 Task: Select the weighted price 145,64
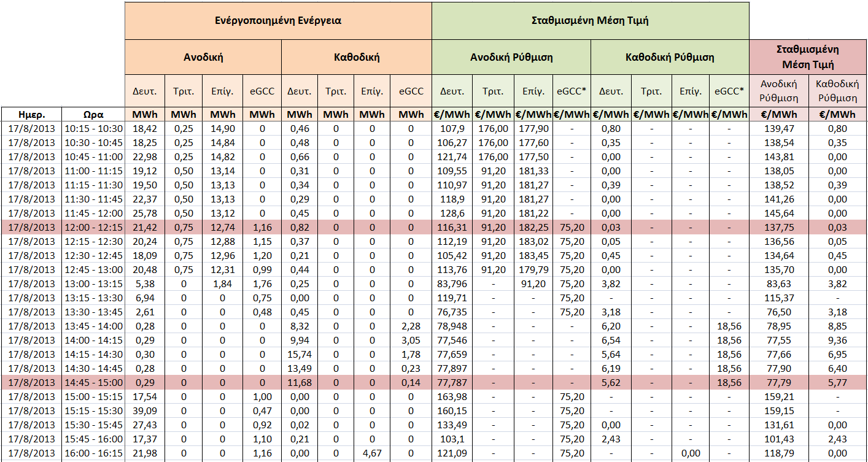point(779,214)
